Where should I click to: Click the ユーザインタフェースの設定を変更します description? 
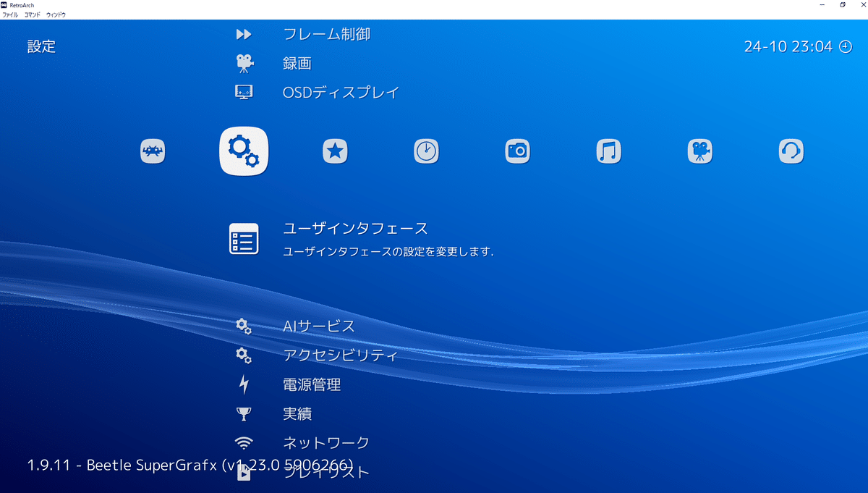(x=388, y=253)
